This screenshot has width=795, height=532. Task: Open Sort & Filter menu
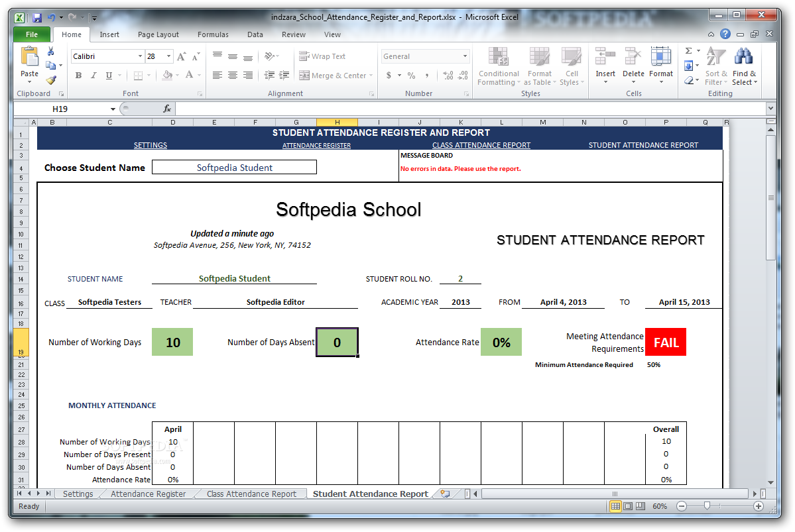click(716, 66)
